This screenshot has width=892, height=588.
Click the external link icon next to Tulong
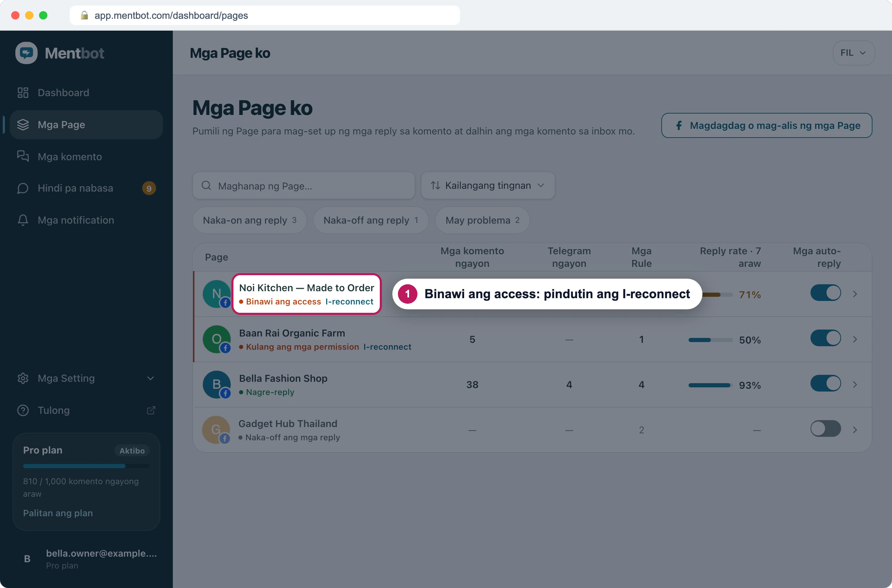pos(151,410)
